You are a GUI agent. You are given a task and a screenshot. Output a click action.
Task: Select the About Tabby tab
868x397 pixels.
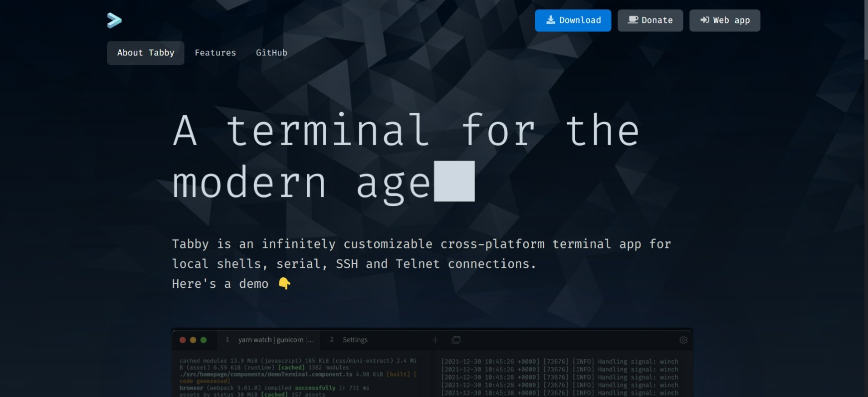pos(146,53)
